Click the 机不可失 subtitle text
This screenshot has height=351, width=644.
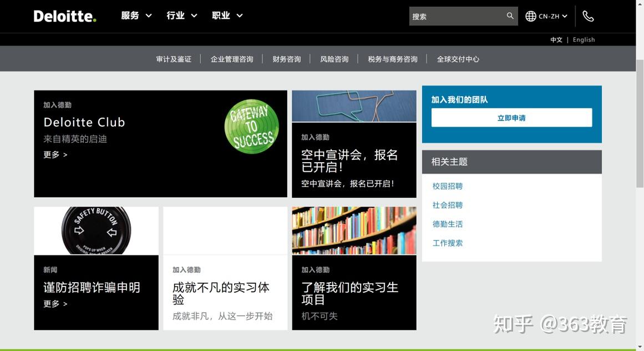320,316
